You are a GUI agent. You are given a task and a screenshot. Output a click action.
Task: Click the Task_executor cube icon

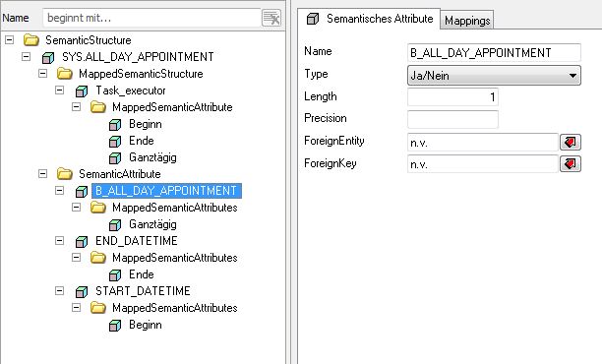(x=82, y=91)
